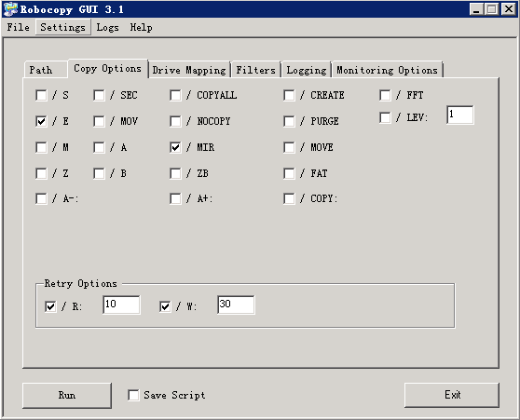The image size is (520, 420).
Task: Enable the /COPY: checkbox
Action: coord(289,199)
